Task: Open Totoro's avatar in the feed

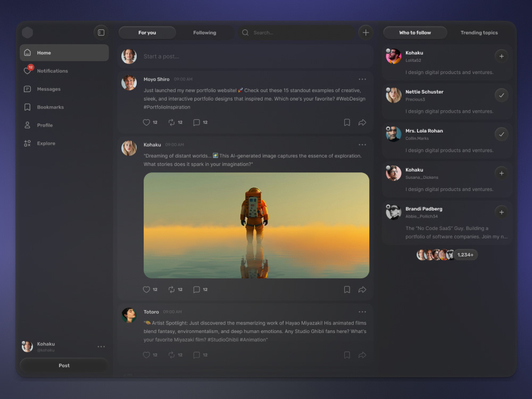Action: pyautogui.click(x=129, y=315)
